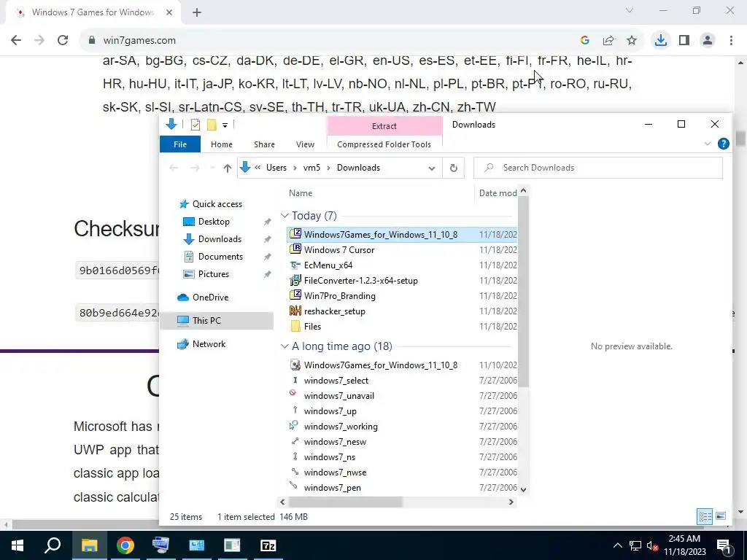Click Properties icon in Explorer quick access toolbar
This screenshot has width=747, height=560.
click(x=196, y=125)
